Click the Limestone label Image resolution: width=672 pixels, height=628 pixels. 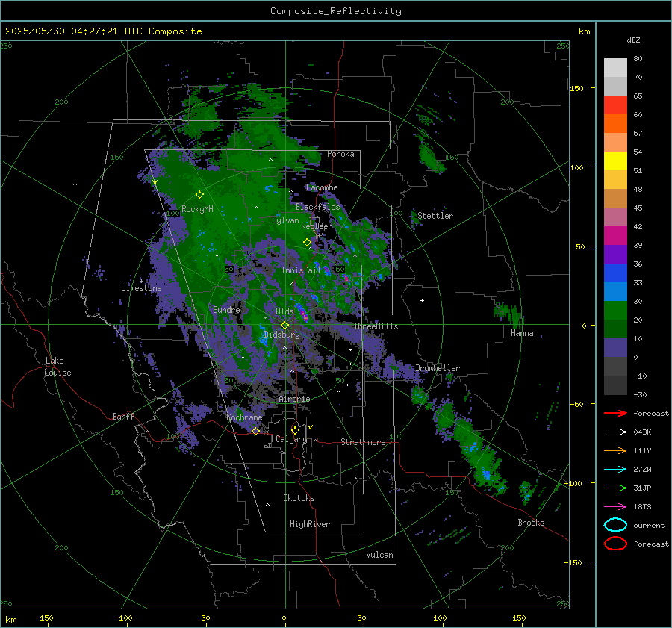coord(141,288)
